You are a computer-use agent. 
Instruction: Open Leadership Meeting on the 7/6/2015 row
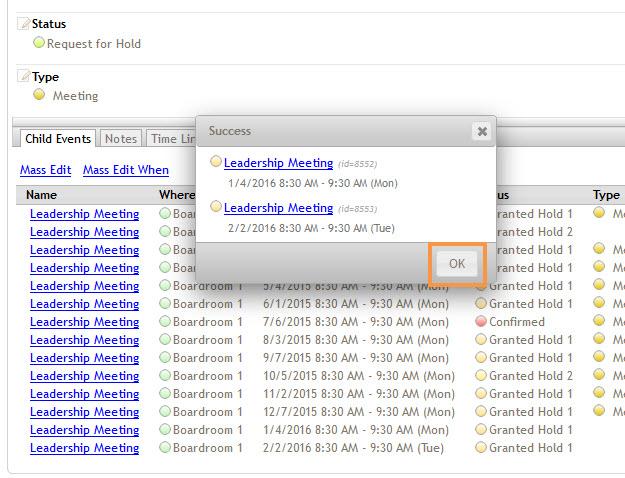85,322
